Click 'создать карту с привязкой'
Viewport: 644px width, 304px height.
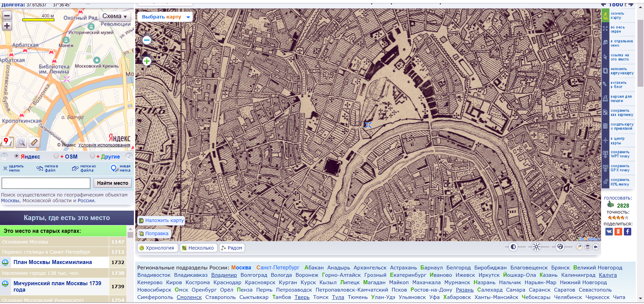(x=618, y=126)
